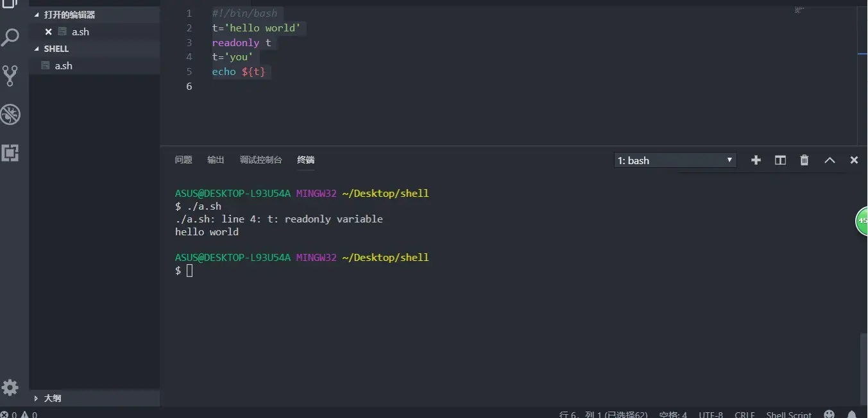
Task: Click the errors and warnings count
Action: pos(19,414)
